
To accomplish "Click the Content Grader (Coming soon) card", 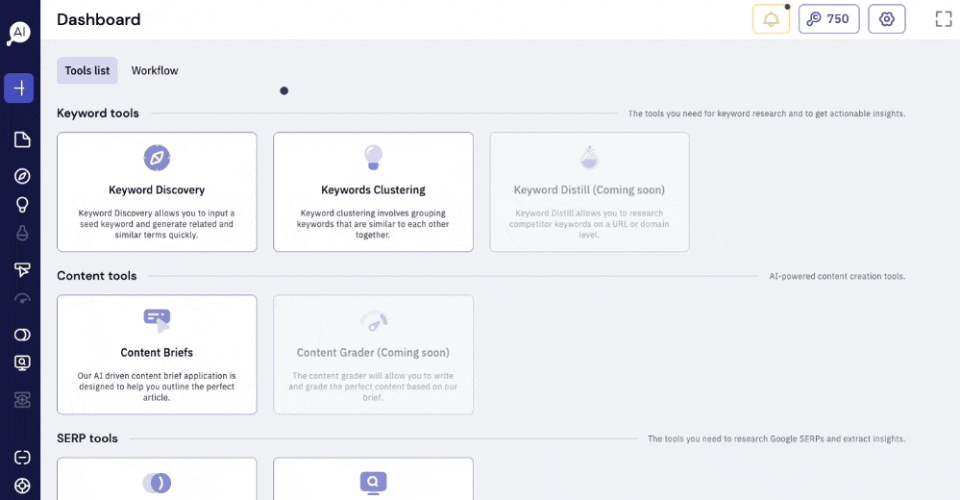I will point(373,354).
